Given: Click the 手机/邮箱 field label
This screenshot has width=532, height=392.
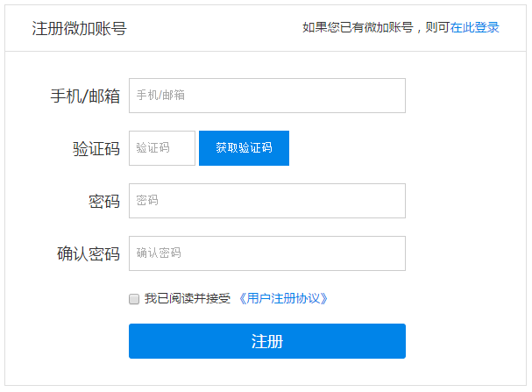Looking at the screenshot, I should [85, 96].
